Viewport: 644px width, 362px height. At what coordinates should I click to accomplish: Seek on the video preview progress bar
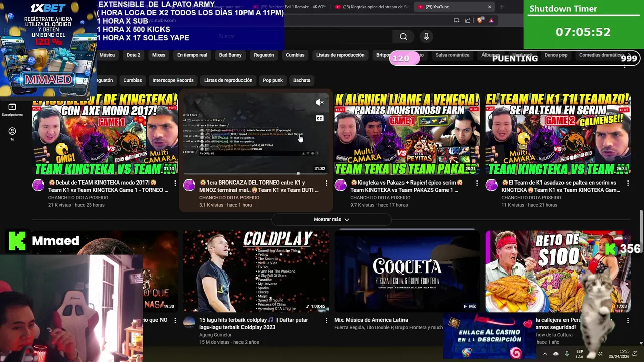256,174
